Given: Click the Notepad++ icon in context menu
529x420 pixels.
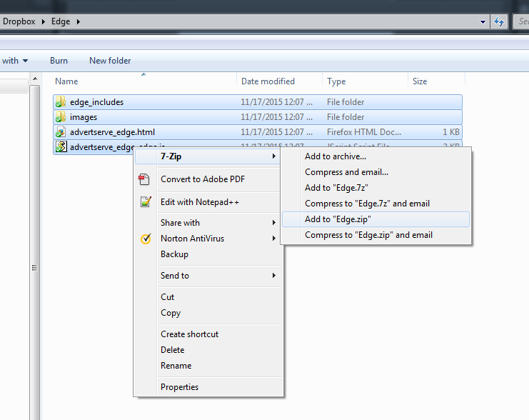Looking at the screenshot, I should coord(146,202).
